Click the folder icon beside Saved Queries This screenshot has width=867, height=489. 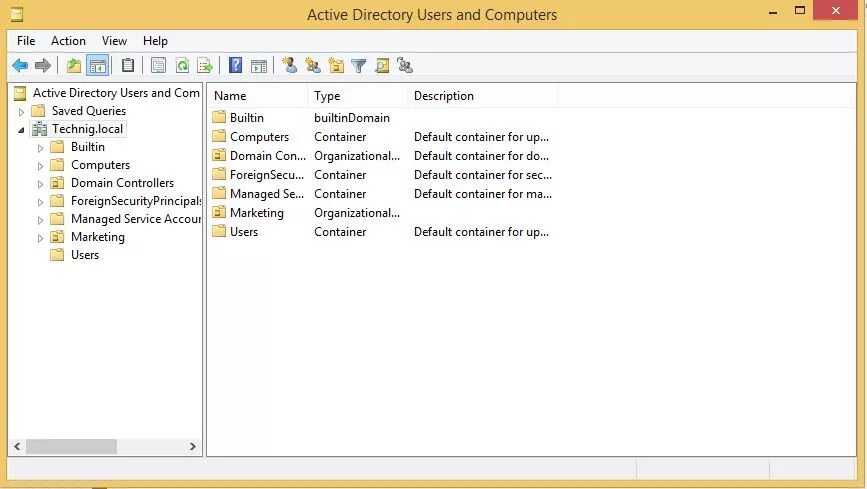click(38, 111)
